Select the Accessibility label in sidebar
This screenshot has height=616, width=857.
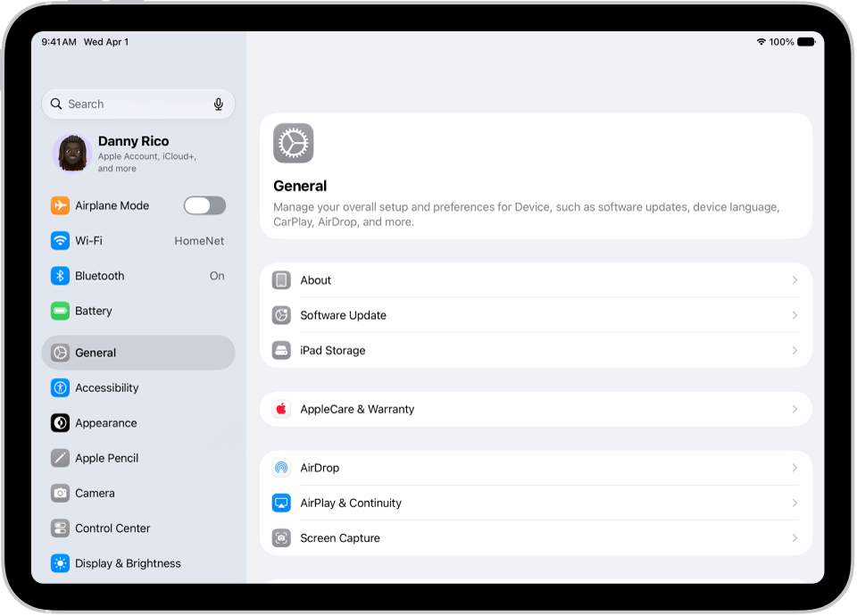pyautogui.click(x=106, y=387)
